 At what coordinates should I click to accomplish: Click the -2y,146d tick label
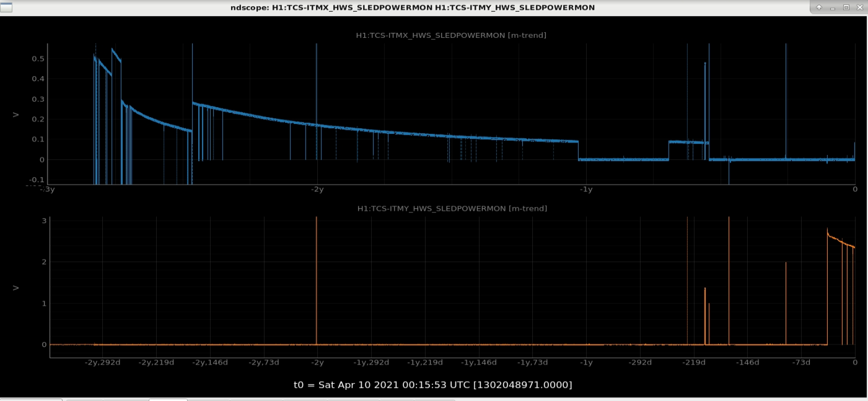tap(210, 363)
